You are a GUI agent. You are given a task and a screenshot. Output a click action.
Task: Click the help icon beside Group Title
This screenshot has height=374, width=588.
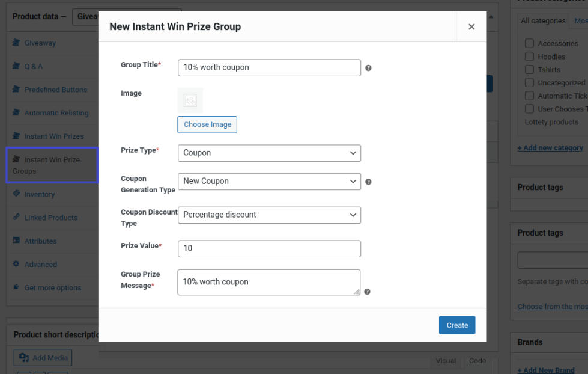[x=368, y=68]
